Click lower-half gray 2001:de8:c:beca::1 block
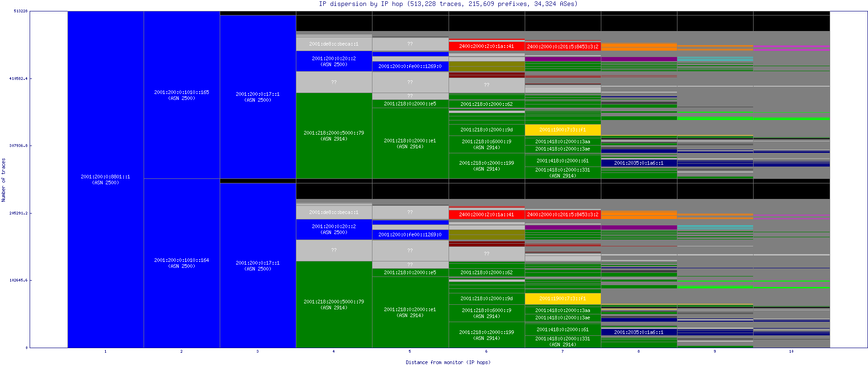 click(x=334, y=212)
